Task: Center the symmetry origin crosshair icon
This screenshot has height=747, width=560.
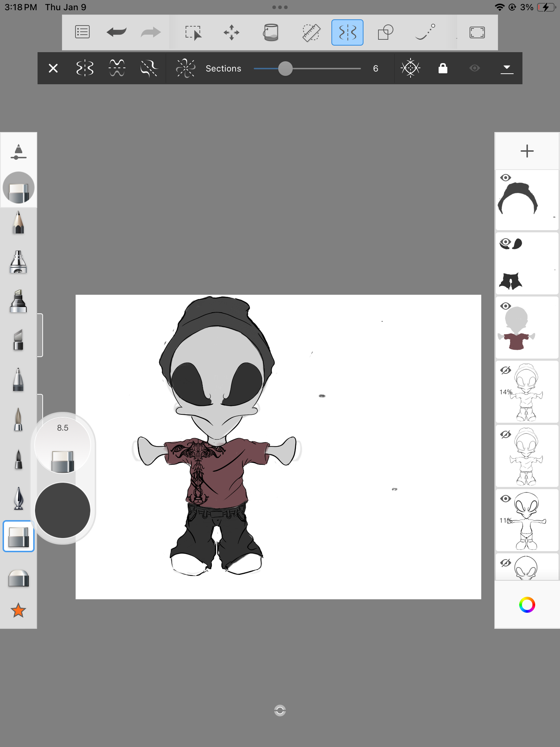Action: click(x=411, y=68)
